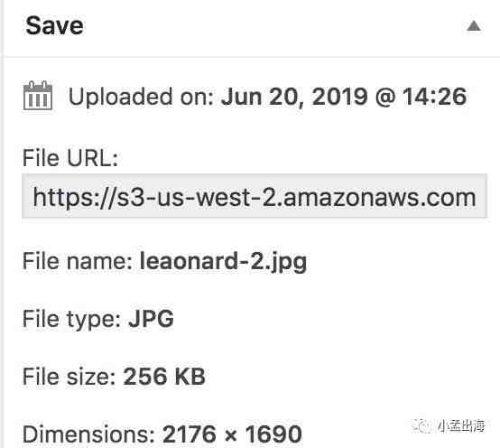Click the 小孟出海 watermark text
The width and height of the screenshot is (500, 448).
[x=461, y=425]
